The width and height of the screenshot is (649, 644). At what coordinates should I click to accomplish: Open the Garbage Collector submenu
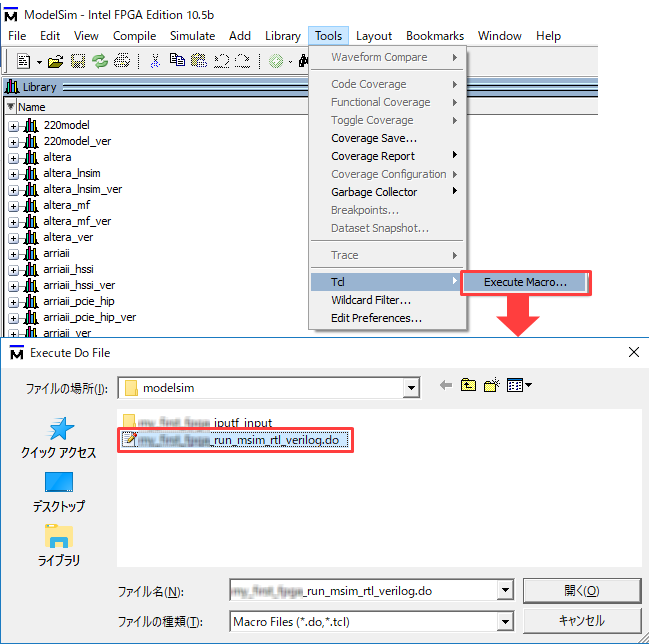point(387,192)
